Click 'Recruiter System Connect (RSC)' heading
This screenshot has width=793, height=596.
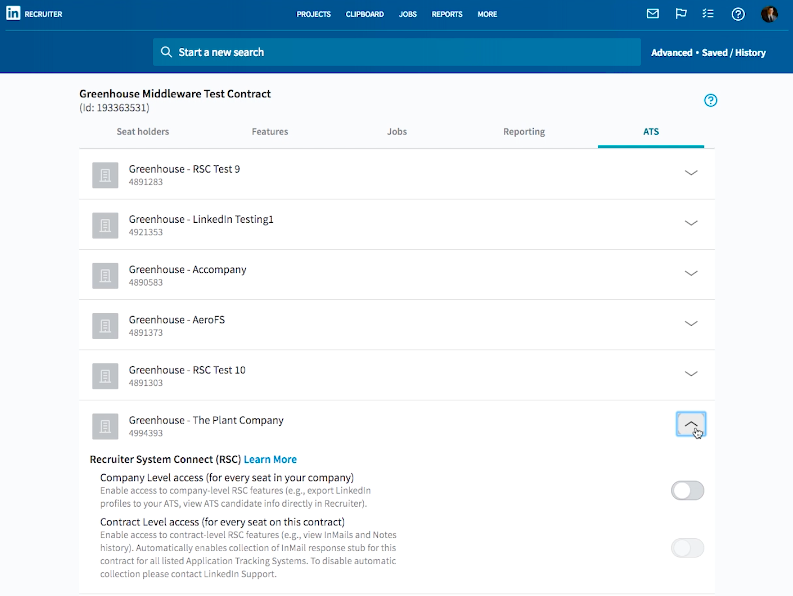click(x=165, y=459)
